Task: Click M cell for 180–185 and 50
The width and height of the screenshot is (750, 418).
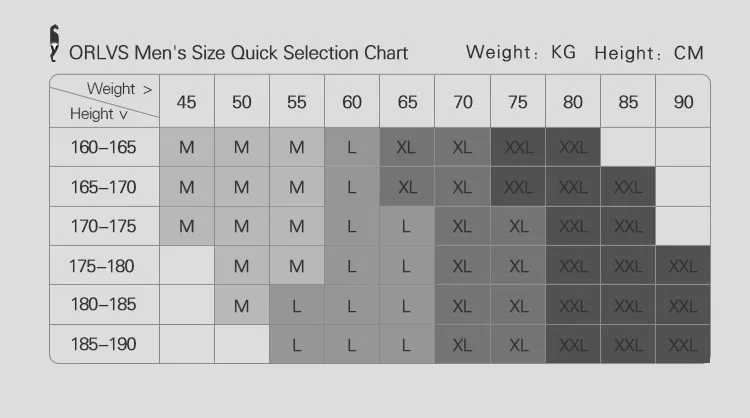Action: (x=242, y=305)
